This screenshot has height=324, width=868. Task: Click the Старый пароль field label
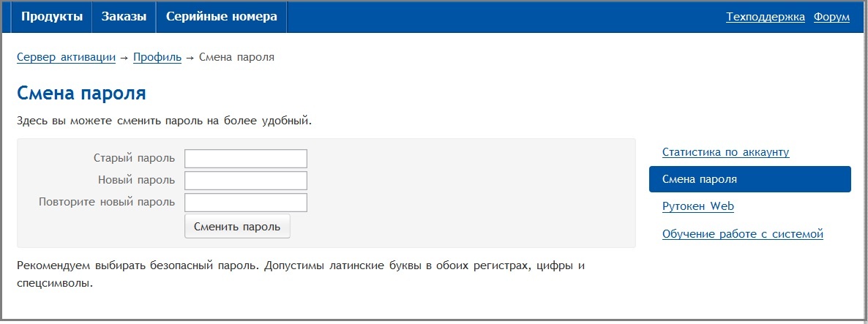(134, 158)
